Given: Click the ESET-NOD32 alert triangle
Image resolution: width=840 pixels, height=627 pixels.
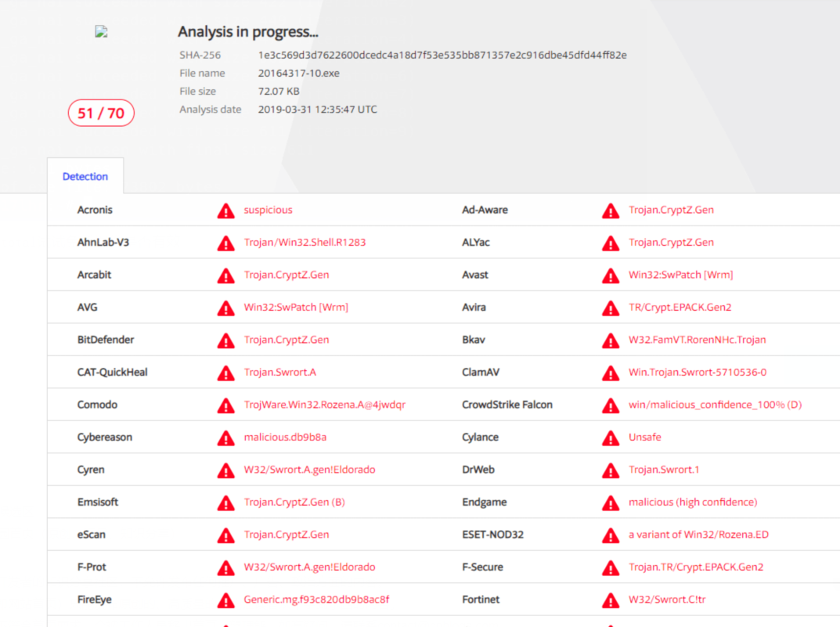Looking at the screenshot, I should click(x=611, y=535).
